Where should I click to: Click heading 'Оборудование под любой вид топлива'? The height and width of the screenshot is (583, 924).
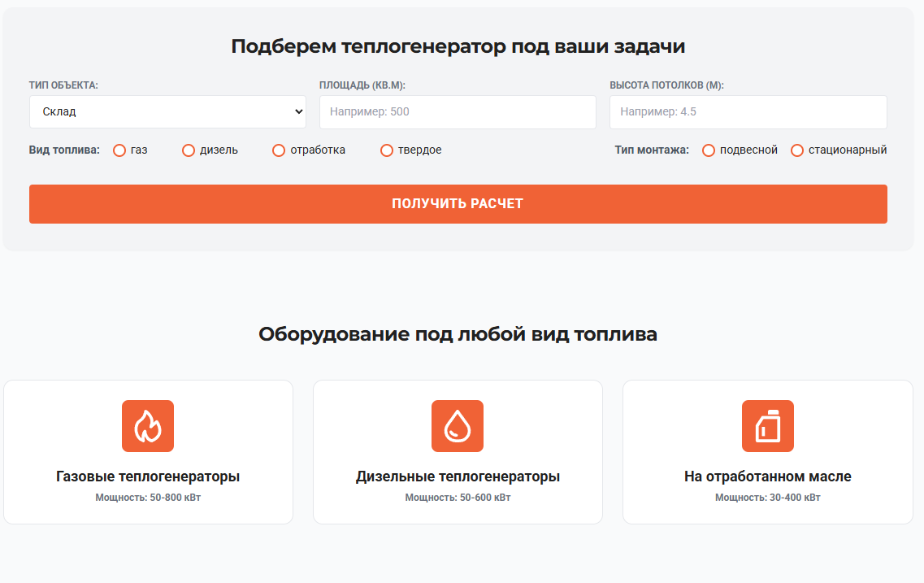[458, 334]
